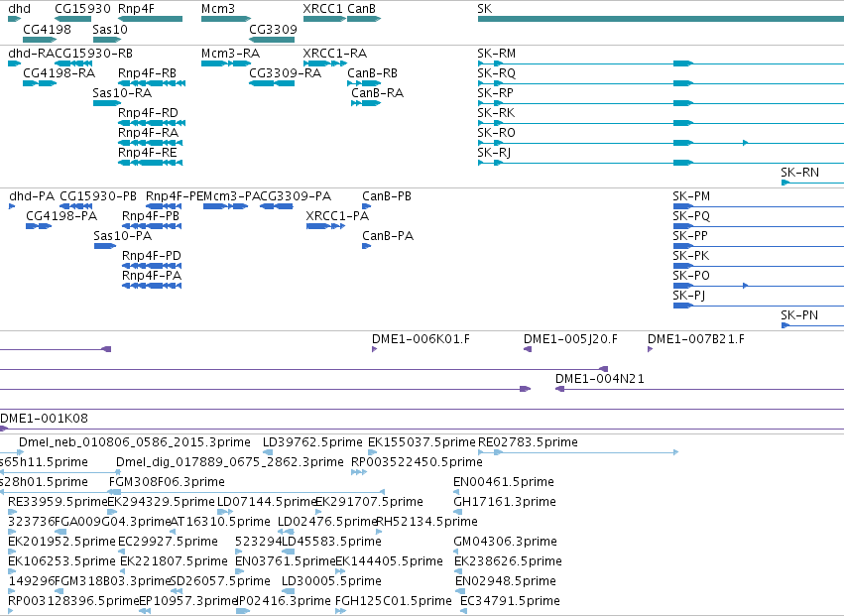Click transcript SK-RJ label

tap(494, 153)
